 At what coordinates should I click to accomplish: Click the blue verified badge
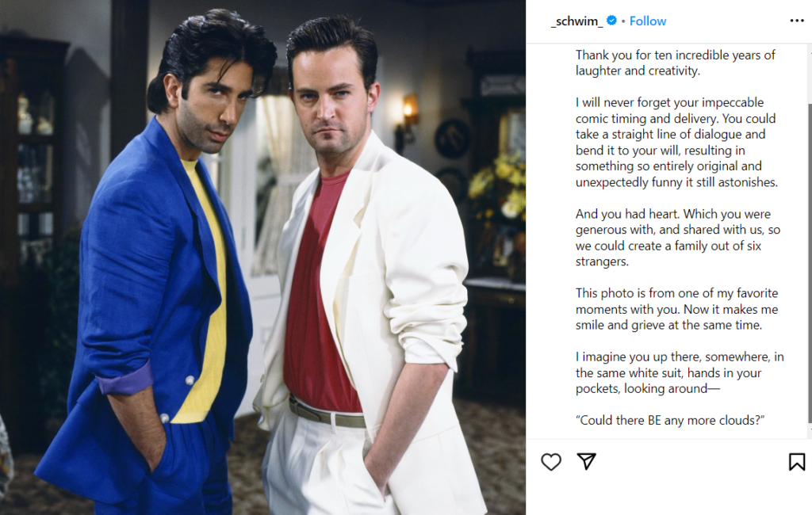[611, 21]
